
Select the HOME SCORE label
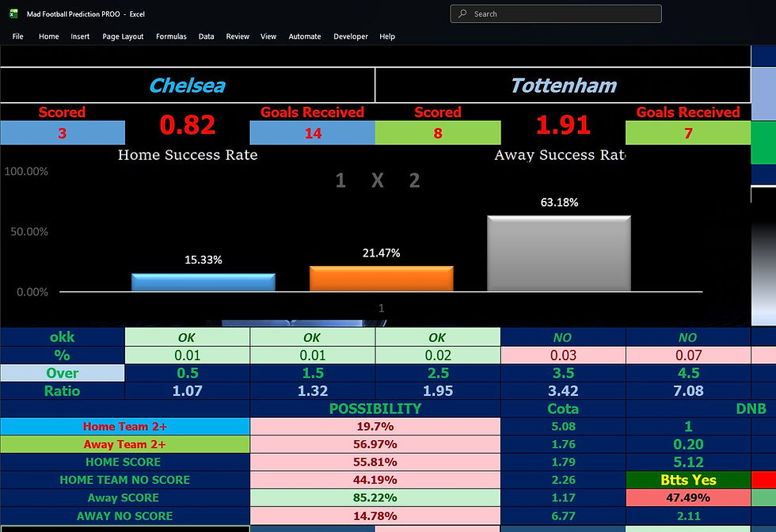125,462
